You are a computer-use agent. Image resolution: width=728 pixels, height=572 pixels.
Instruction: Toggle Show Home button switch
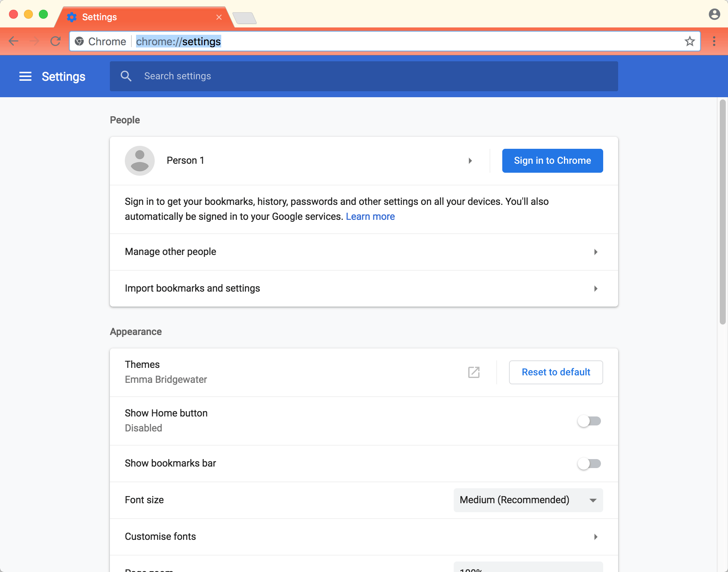[x=589, y=421]
